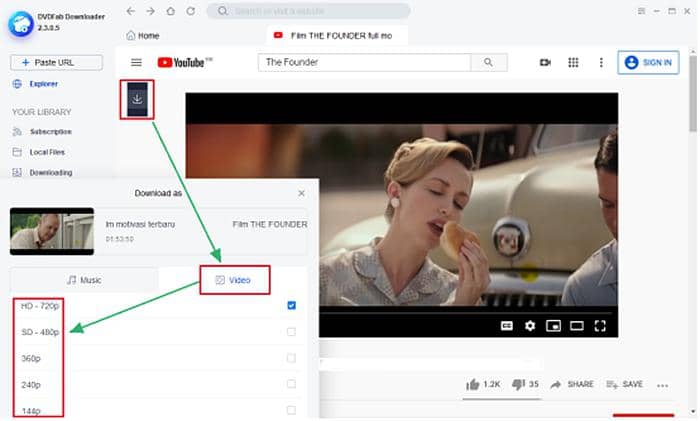Click the create video camera icon
Viewport: 700px width, 421px height.
click(x=545, y=63)
